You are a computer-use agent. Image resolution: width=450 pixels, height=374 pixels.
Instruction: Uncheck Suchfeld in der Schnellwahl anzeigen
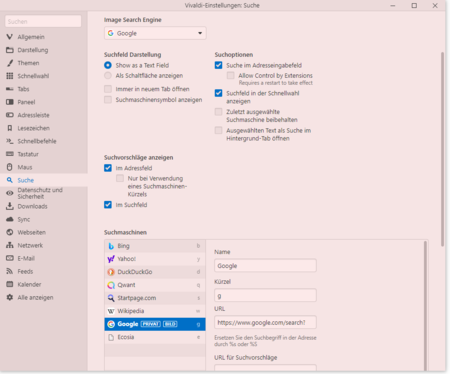click(218, 93)
